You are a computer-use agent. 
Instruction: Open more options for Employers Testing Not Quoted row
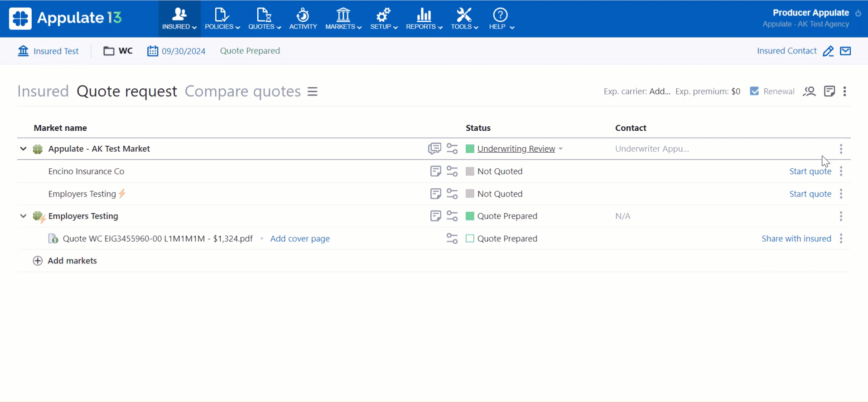point(841,194)
